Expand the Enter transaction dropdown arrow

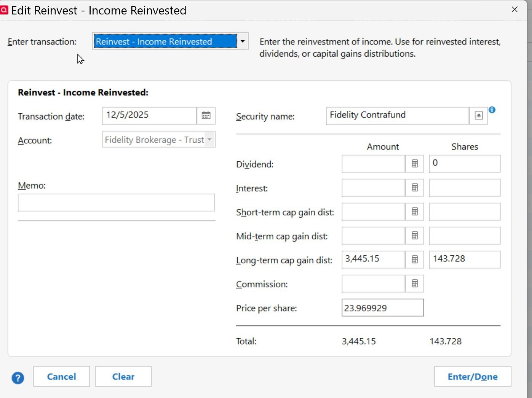pos(243,41)
